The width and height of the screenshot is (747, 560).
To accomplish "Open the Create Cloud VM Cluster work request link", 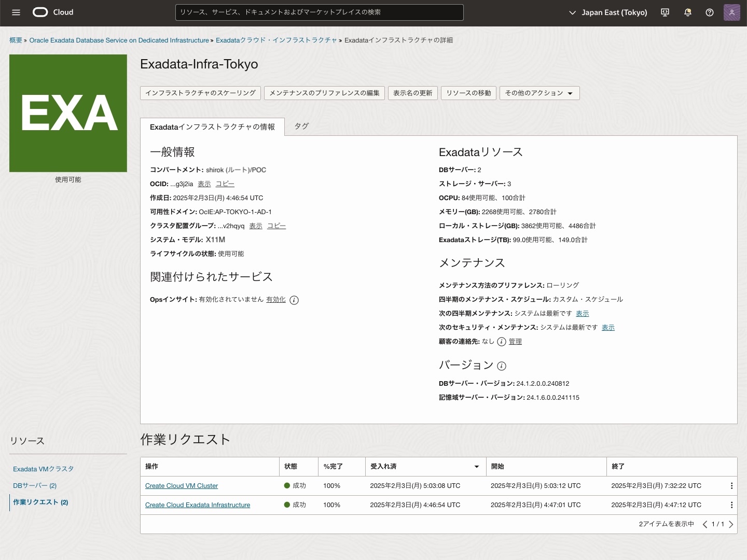I will 182,486.
